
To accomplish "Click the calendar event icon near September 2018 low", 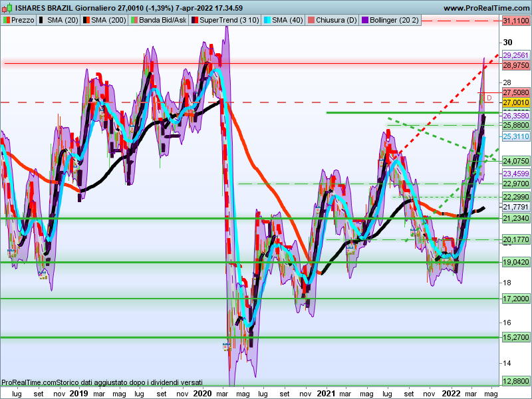I will pos(43,275).
